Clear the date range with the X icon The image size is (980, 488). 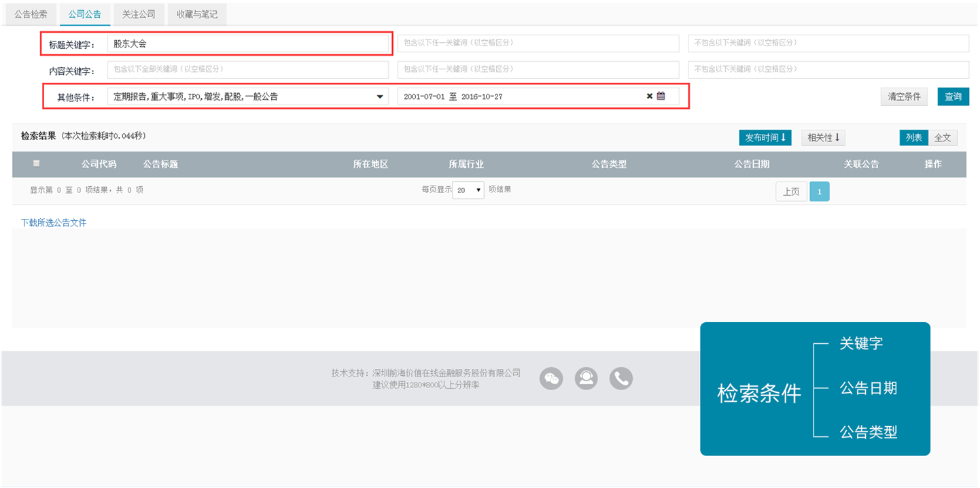(649, 97)
